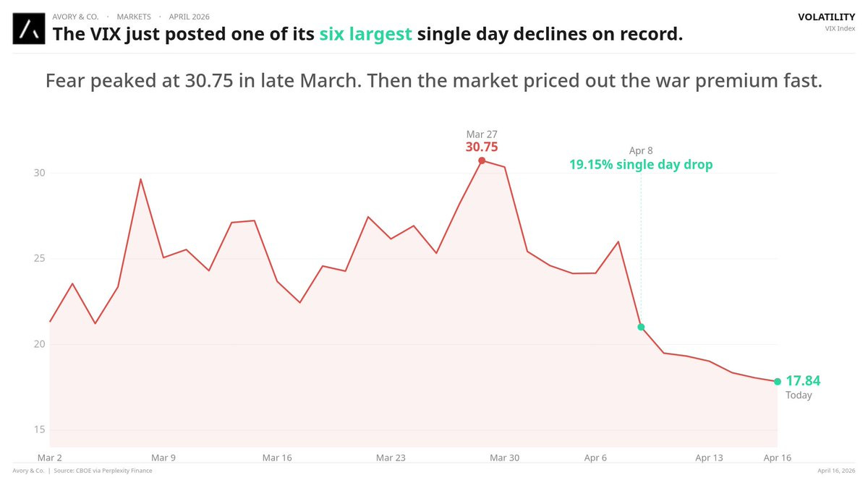Click the Apr 13 x-axis label

709,458
